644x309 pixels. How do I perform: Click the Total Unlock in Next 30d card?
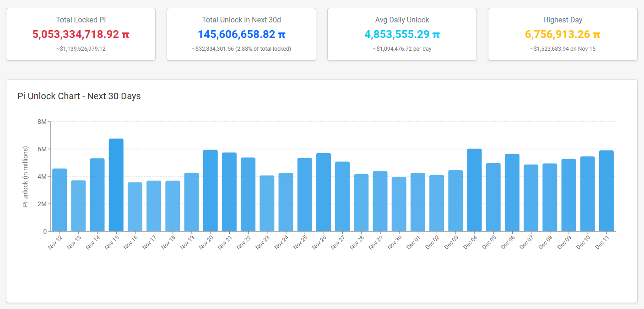coord(241,34)
